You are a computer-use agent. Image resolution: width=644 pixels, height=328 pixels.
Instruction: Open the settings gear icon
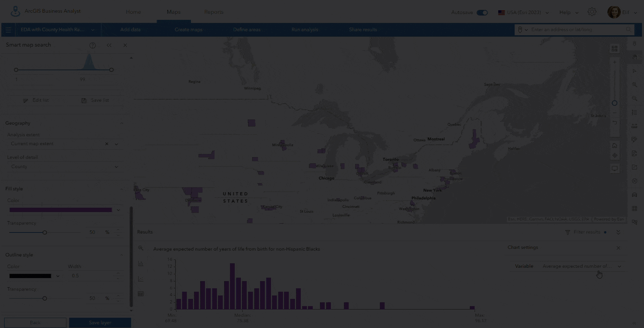pyautogui.click(x=592, y=12)
